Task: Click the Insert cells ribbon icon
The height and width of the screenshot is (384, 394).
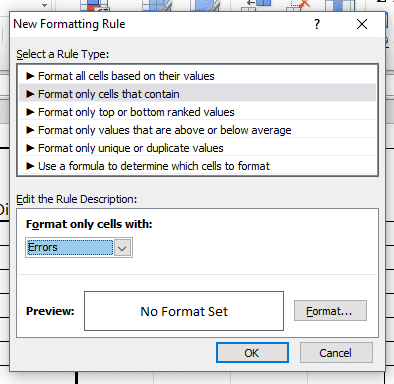Action: tap(256, 6)
